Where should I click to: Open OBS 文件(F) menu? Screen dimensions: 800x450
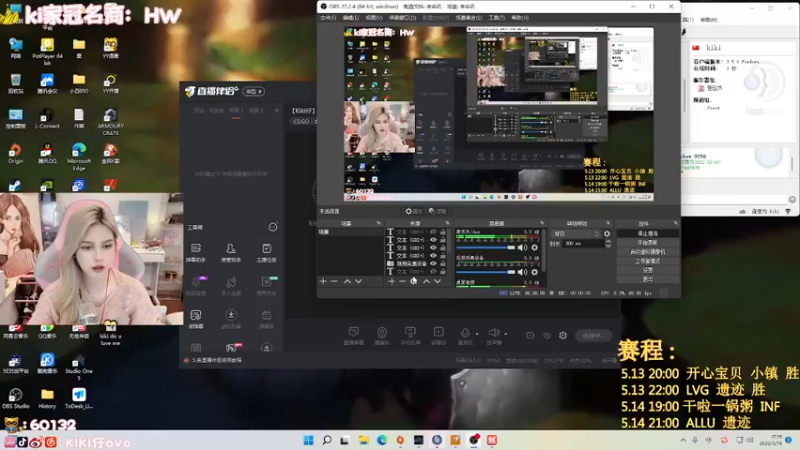[x=328, y=18]
